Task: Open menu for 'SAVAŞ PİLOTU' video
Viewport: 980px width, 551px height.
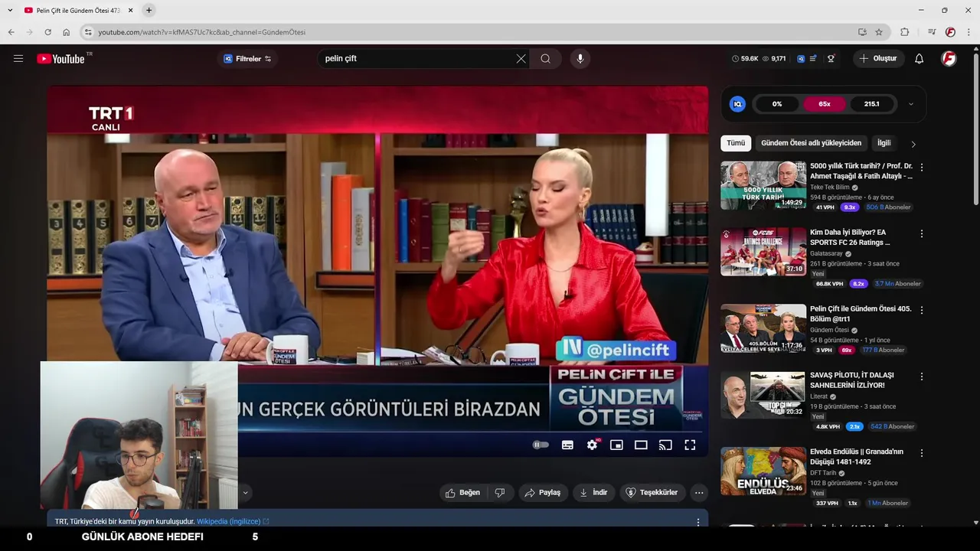Action: 922,377
